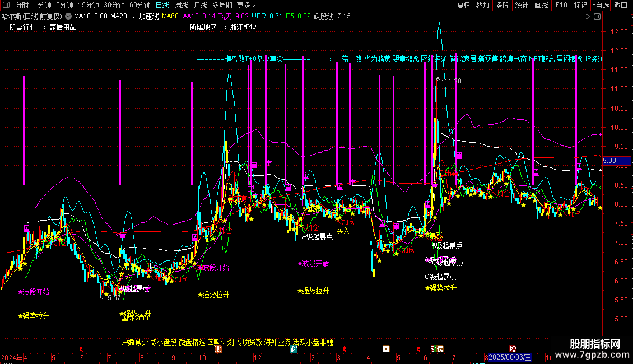This screenshot has height=364, width=633.
Task: Select the 日线 daily tab
Action: [x=162, y=5]
